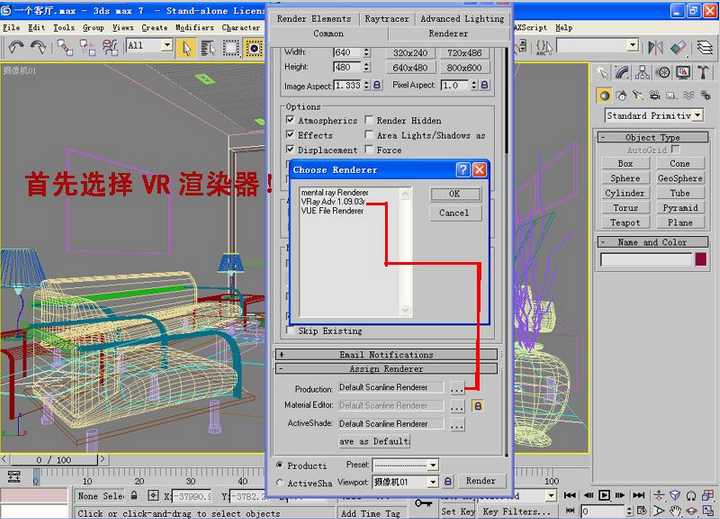Toggle the Displacement checkbox
The image size is (720, 519).
pyautogui.click(x=290, y=149)
